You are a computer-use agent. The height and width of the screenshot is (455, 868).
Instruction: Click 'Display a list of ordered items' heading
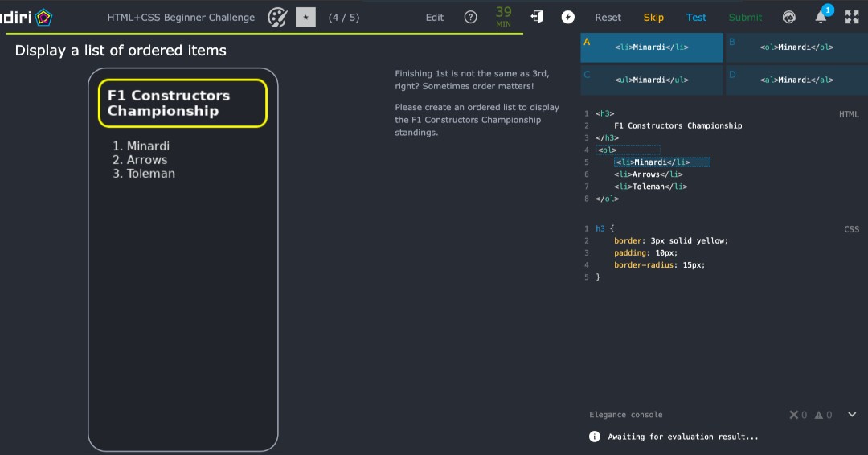121,51
